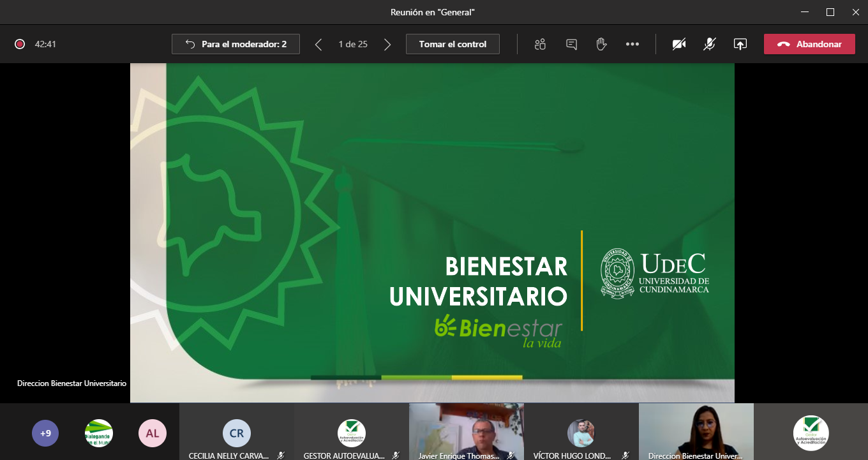The width and height of the screenshot is (868, 460).
Task: Select the Dialogando participant avatar
Action: (99, 433)
